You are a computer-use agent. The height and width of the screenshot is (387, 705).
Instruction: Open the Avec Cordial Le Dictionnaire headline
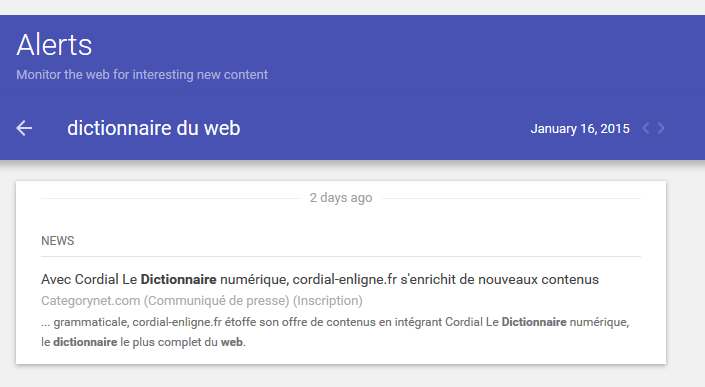pyautogui.click(x=320, y=279)
